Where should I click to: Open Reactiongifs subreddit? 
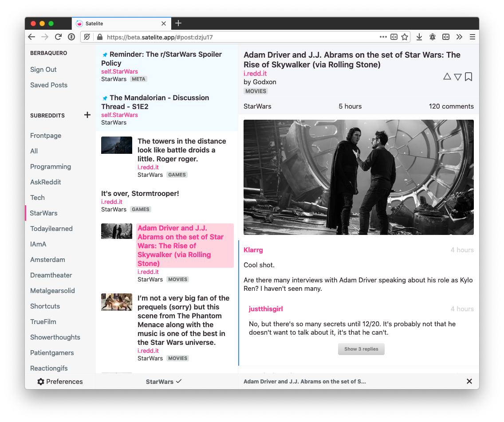point(49,368)
